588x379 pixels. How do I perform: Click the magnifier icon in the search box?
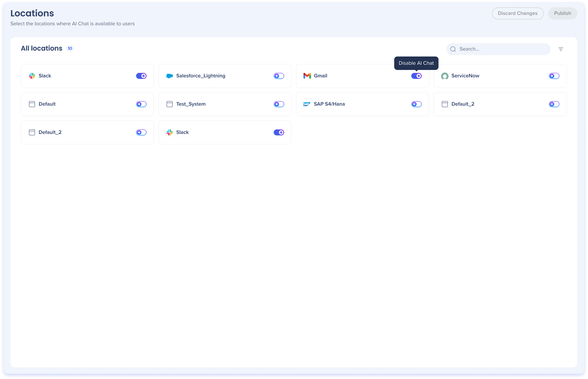coord(453,49)
